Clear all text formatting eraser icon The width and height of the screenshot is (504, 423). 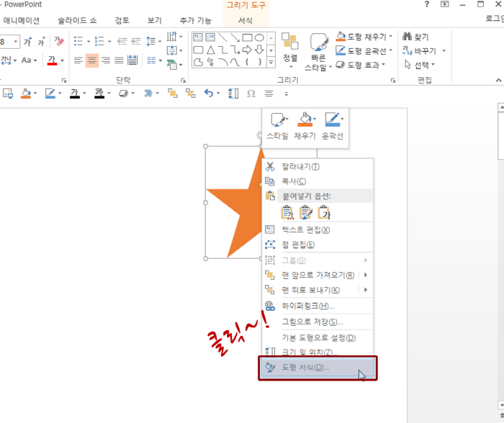(x=59, y=42)
